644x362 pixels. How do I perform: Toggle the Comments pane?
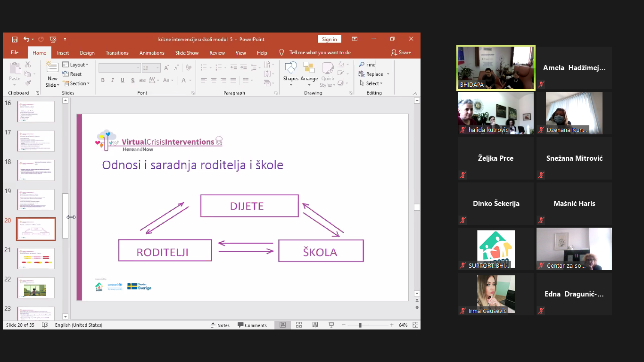[252, 325]
